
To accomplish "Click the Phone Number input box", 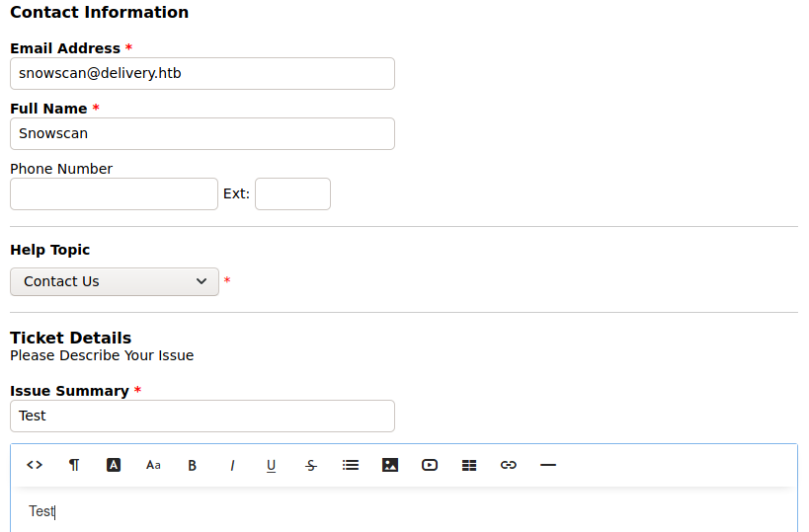I will coord(114,193).
